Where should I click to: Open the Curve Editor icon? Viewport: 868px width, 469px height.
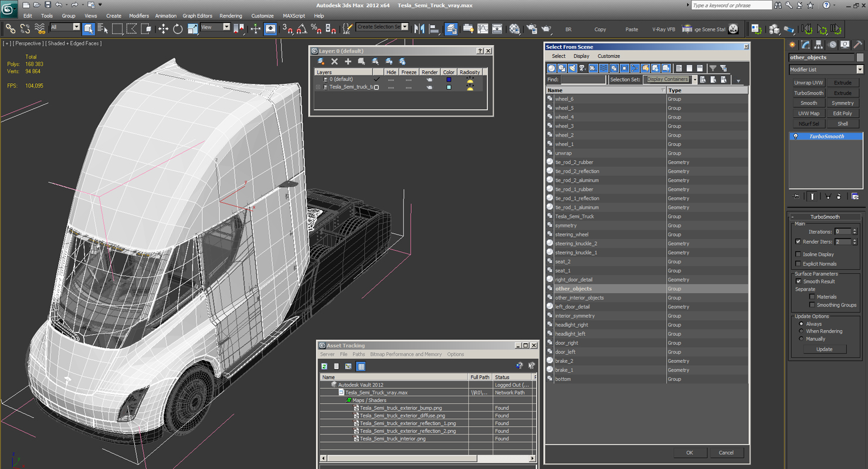tap(483, 28)
